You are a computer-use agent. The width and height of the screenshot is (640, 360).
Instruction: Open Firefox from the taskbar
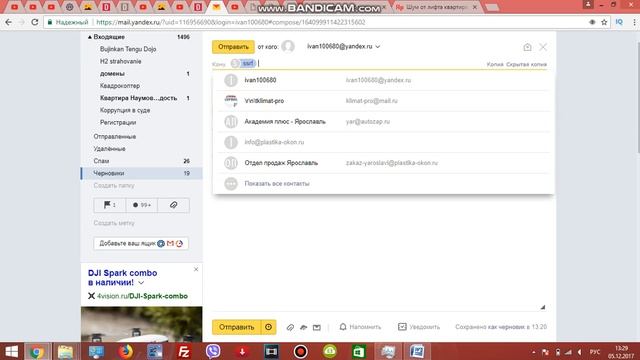coord(125,351)
